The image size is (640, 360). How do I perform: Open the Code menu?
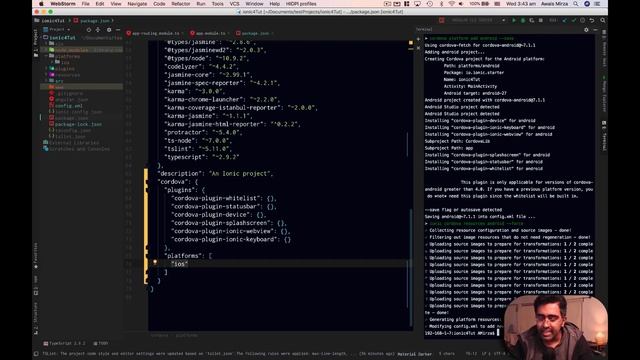(x=159, y=4)
